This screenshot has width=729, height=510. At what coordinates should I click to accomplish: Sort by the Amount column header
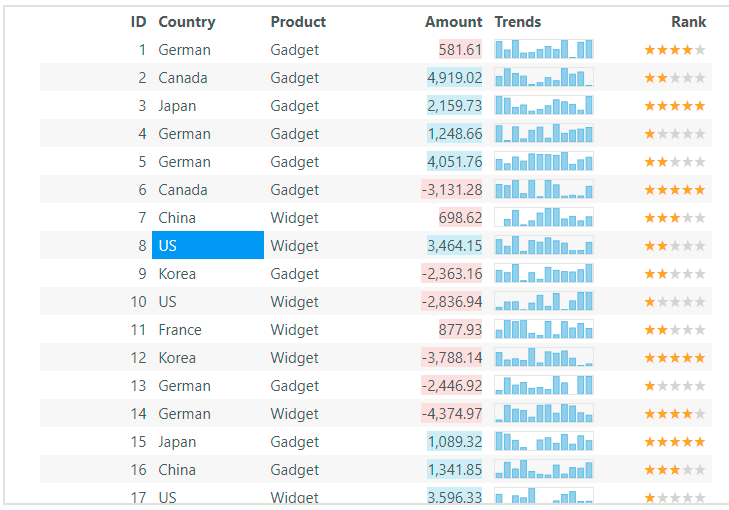(453, 22)
